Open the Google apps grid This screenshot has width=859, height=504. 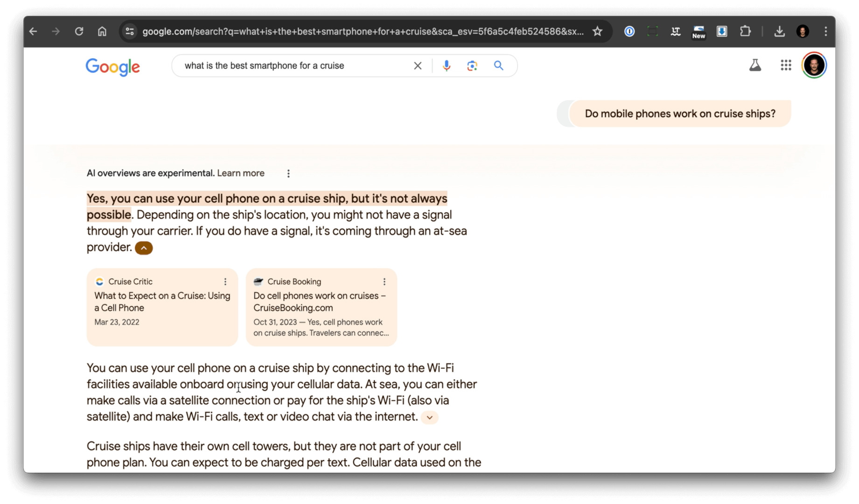tap(786, 65)
